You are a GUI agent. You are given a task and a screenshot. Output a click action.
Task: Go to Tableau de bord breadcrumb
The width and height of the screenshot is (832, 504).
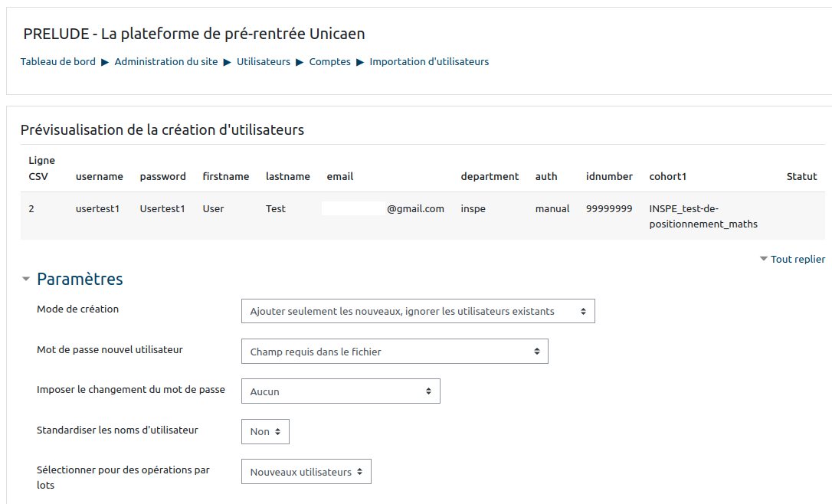click(58, 61)
